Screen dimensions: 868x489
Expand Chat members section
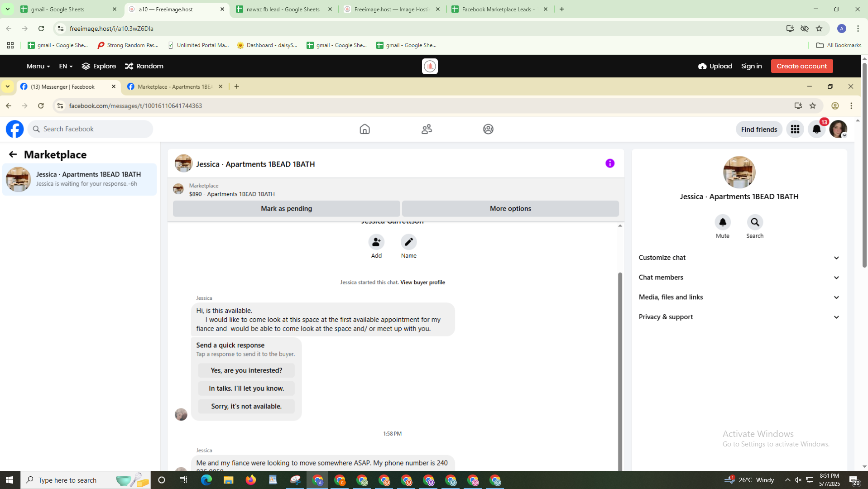point(739,278)
